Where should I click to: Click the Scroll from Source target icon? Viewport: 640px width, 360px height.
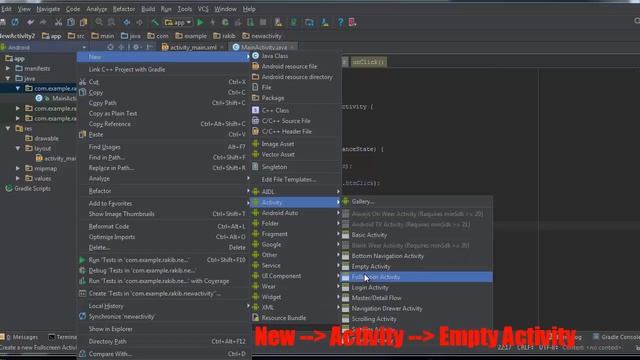coord(110,47)
